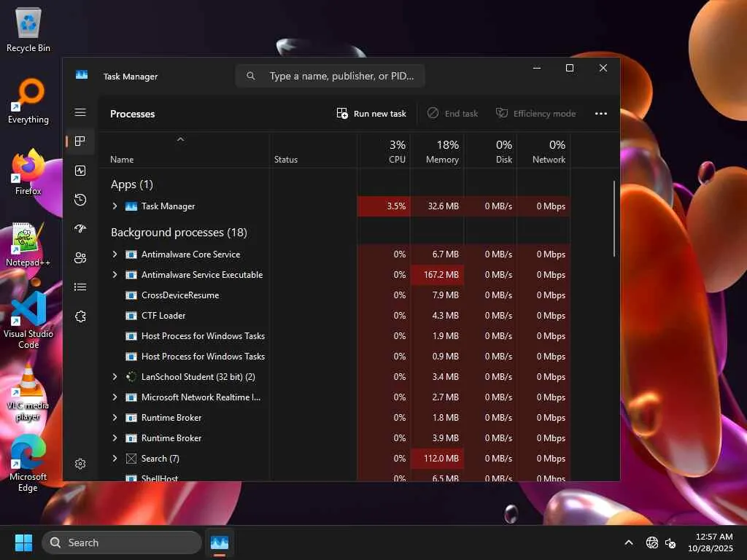Click the Task Manager app logo in title bar
The image size is (747, 560).
[x=82, y=75]
